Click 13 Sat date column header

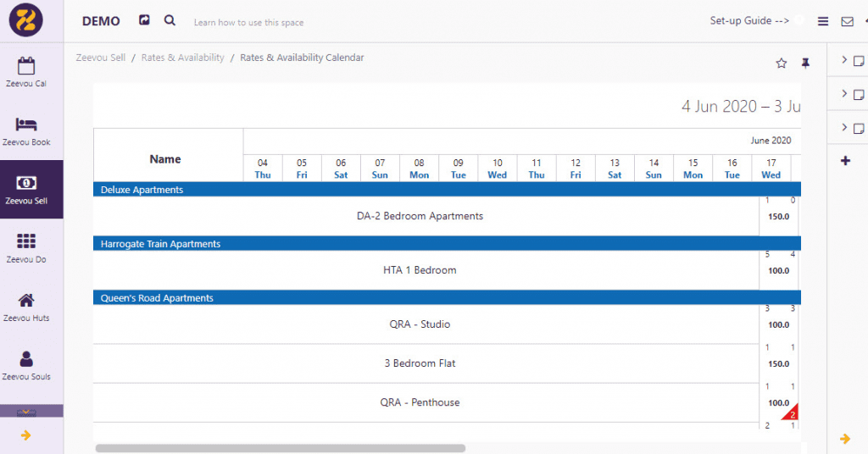[x=615, y=169]
